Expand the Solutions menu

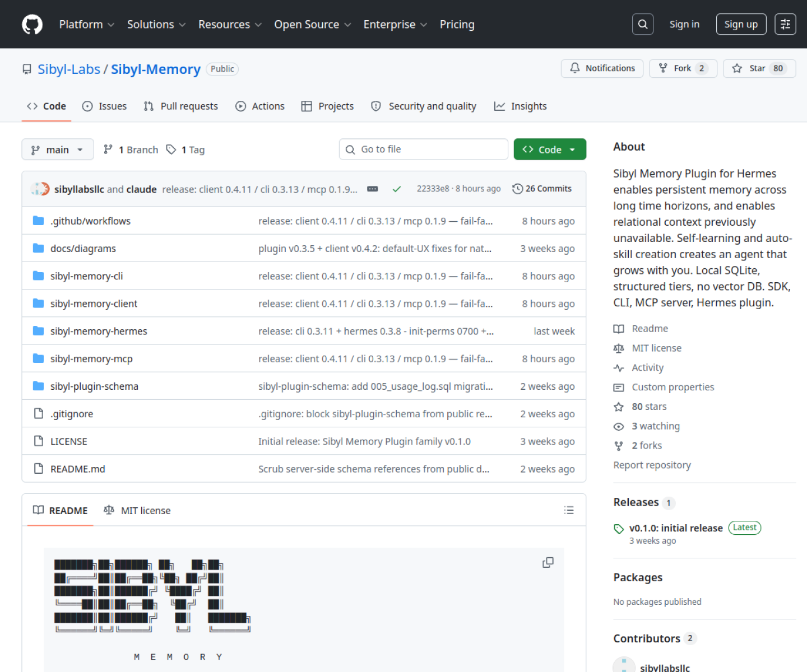click(156, 25)
